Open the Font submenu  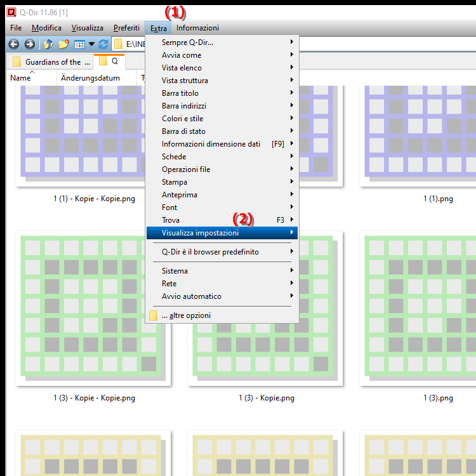coord(222,208)
